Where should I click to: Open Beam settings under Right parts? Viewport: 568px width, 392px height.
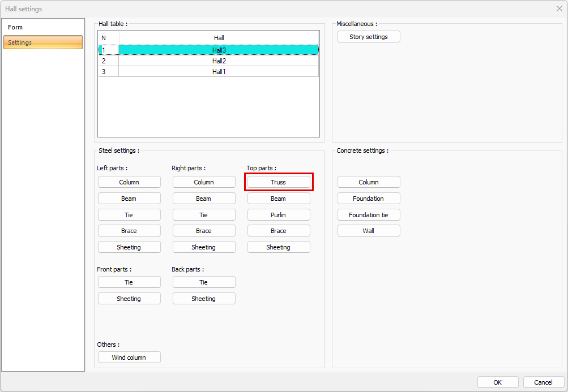(x=204, y=199)
